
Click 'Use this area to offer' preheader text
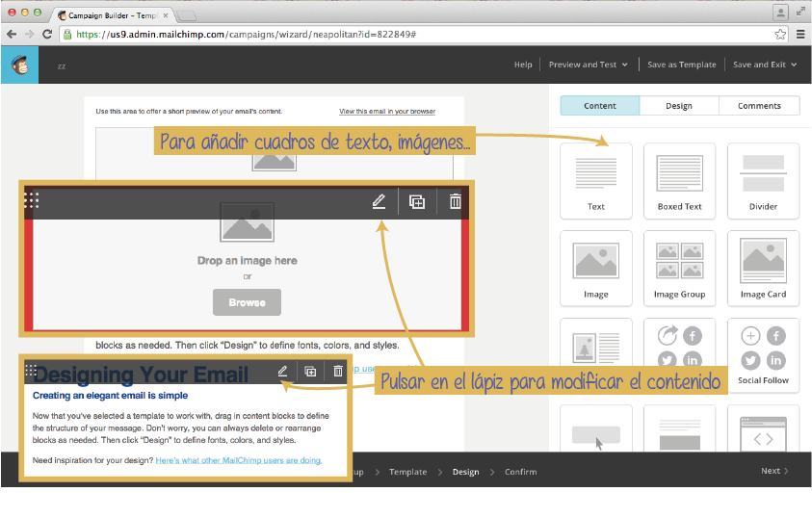(189, 112)
